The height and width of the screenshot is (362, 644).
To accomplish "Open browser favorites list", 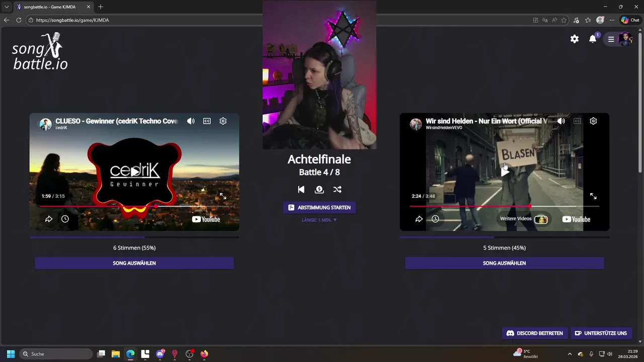I will [x=588, y=20].
